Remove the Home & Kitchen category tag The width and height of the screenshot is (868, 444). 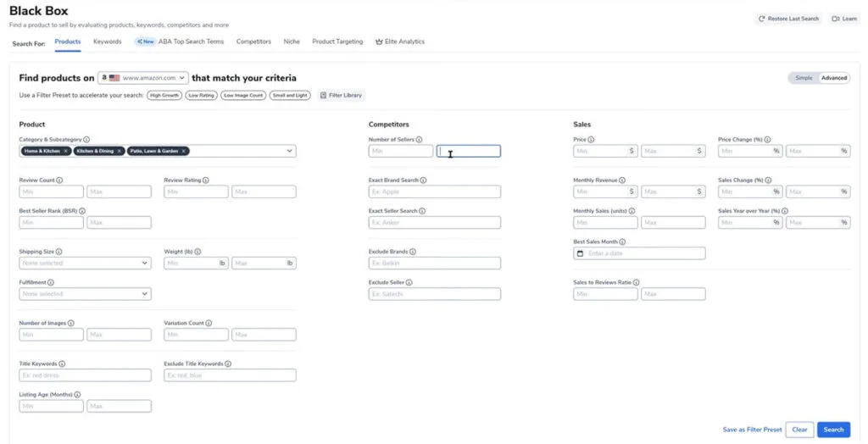[x=66, y=152]
